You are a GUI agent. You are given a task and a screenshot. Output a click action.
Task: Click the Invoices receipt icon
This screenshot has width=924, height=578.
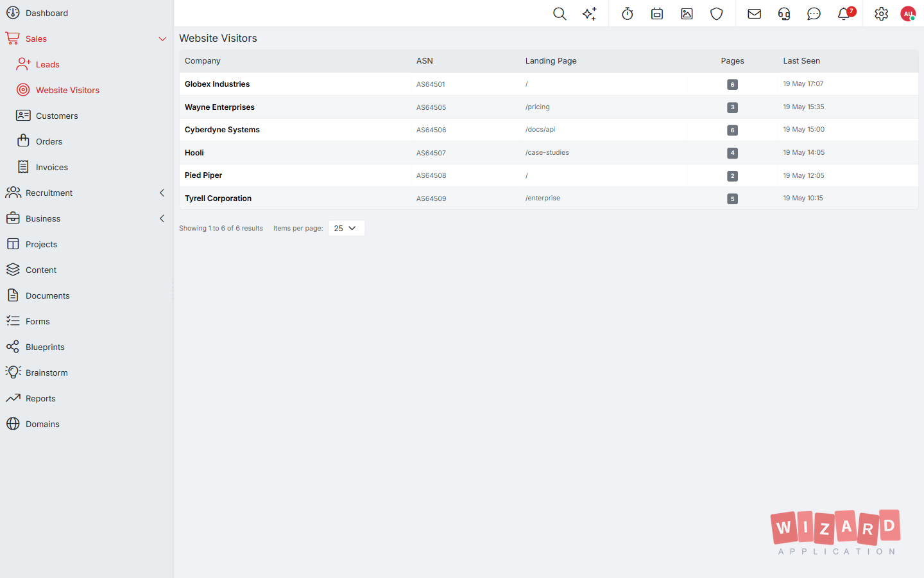point(23,167)
